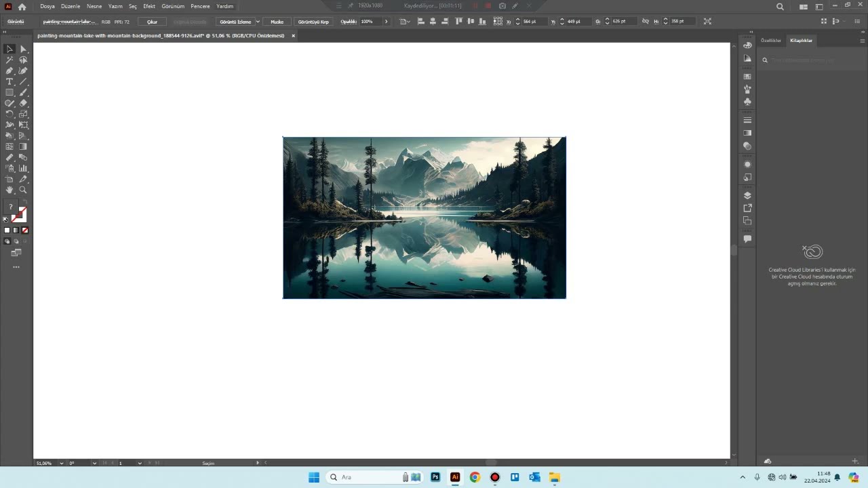Select the Blend tool

23,157
